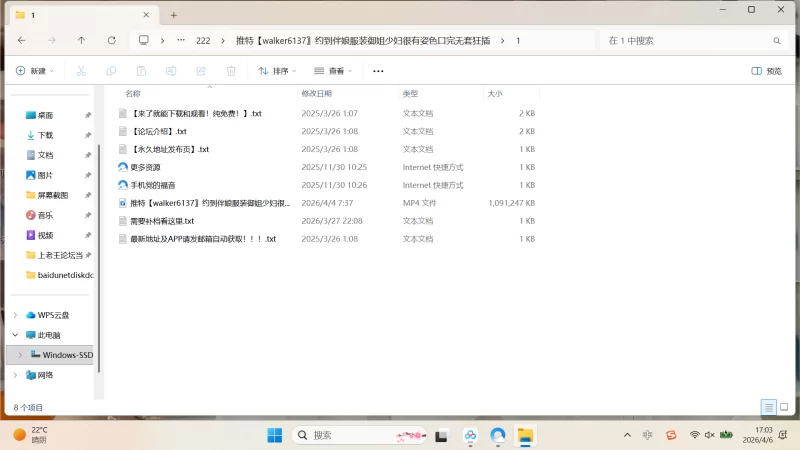Image resolution: width=800 pixels, height=450 pixels.
Task: Close the tab named 1
Action: pos(146,15)
